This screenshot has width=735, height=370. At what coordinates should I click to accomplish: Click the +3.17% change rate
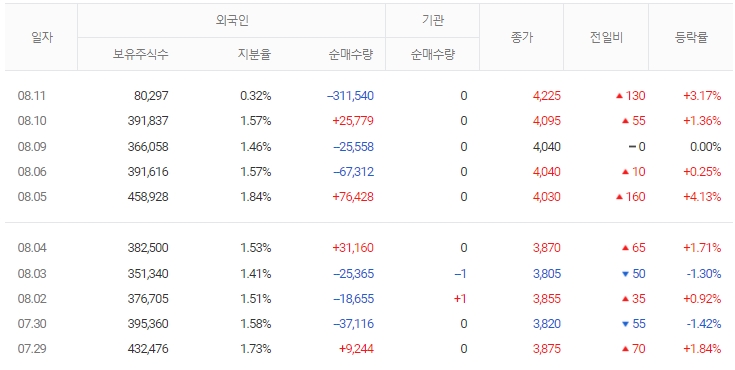[702, 96]
